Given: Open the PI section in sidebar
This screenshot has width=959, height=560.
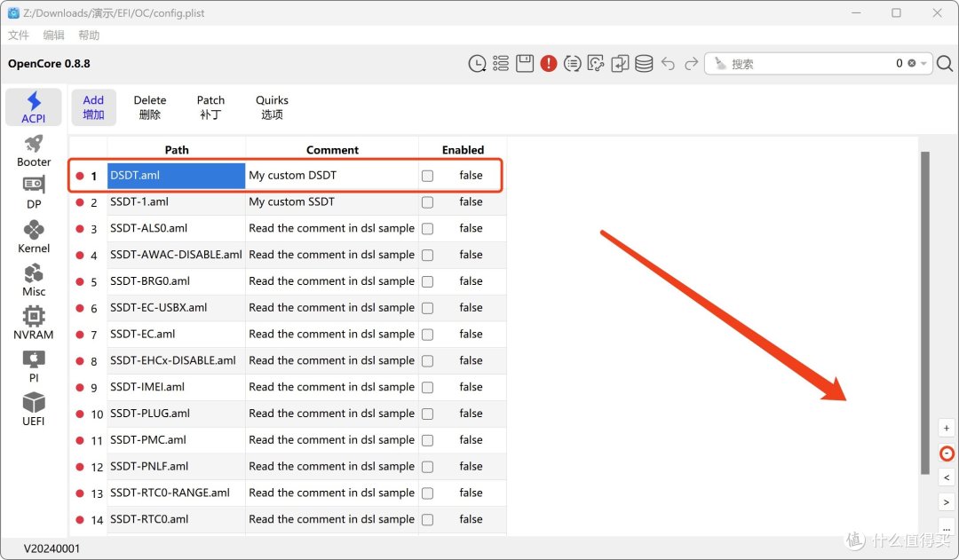Looking at the screenshot, I should (x=34, y=367).
